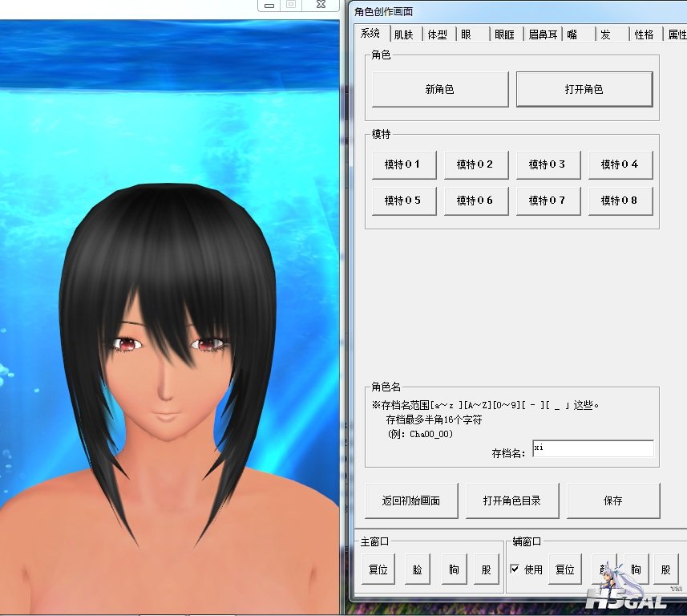Switch to the 肌肤 tab
Screen dimensions: 687x616
(x=403, y=34)
